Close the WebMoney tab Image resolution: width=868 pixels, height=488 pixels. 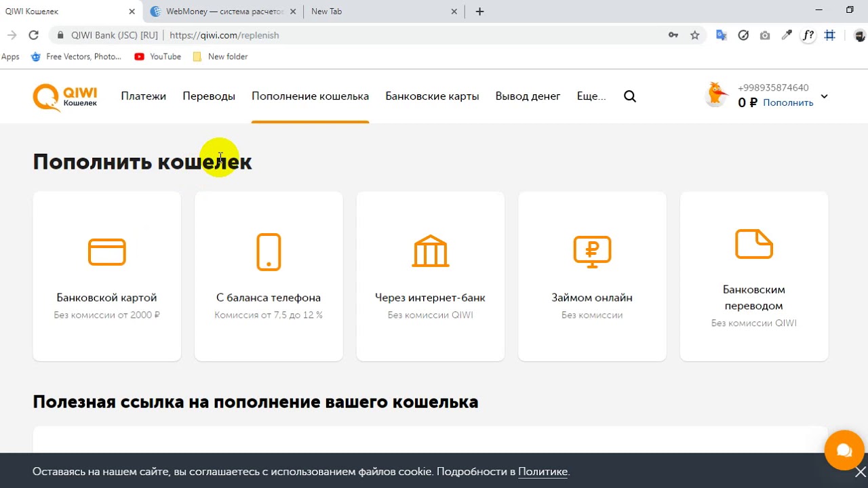(293, 12)
